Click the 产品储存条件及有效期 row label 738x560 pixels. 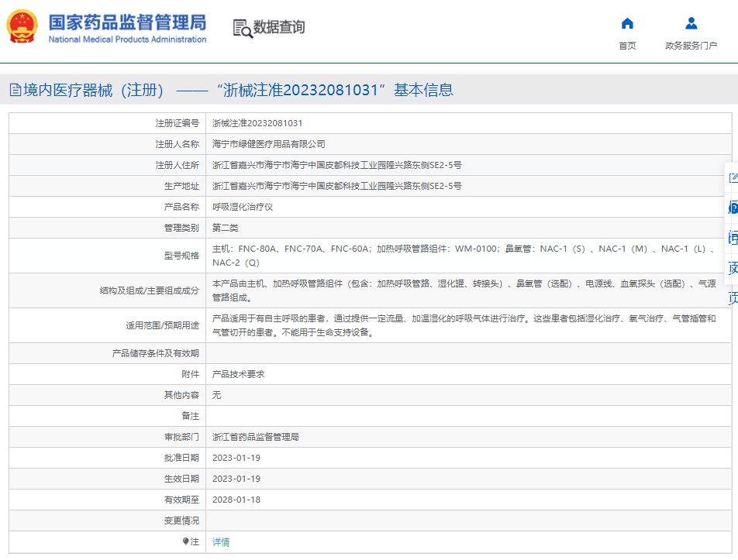pos(156,354)
